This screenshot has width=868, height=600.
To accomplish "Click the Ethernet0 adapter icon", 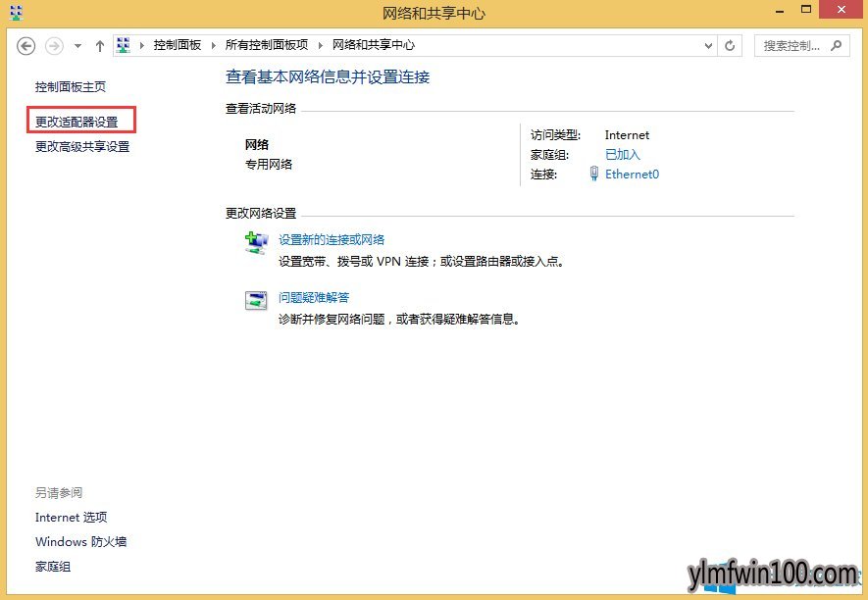I will (x=594, y=174).
